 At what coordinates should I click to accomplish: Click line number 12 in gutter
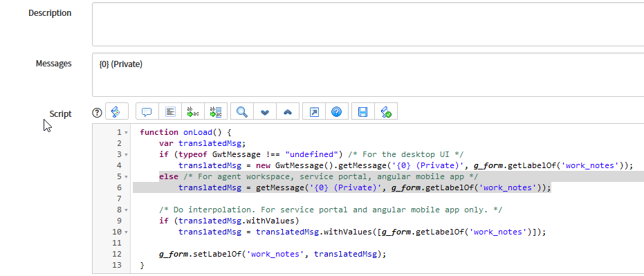point(117,255)
